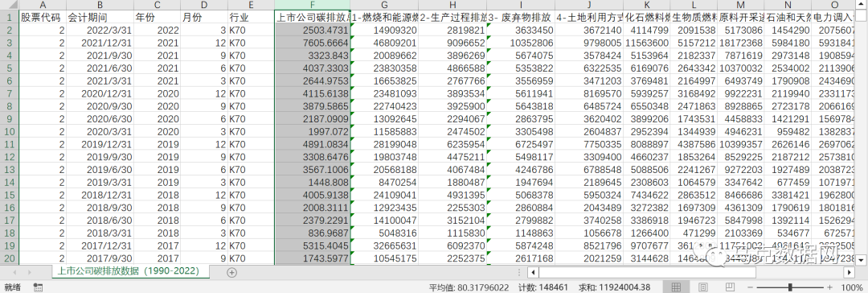Select column J header
The image size is (868, 293).
pos(590,5)
